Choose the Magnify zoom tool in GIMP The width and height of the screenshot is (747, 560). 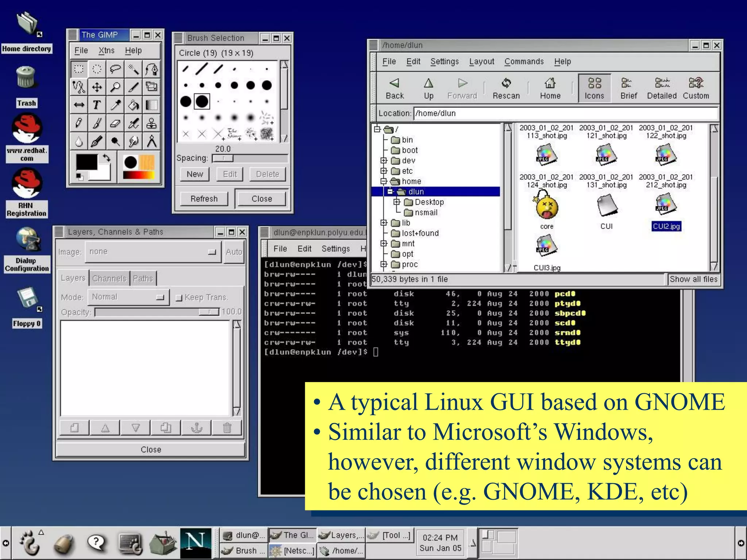click(x=115, y=87)
